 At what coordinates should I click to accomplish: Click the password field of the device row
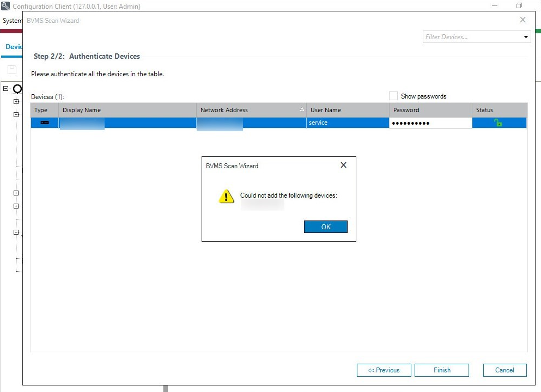(x=430, y=122)
